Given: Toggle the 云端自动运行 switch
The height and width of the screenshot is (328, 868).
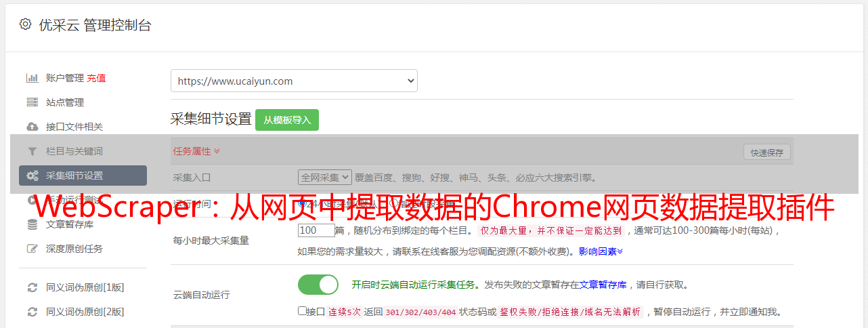Looking at the screenshot, I should click(x=318, y=285).
